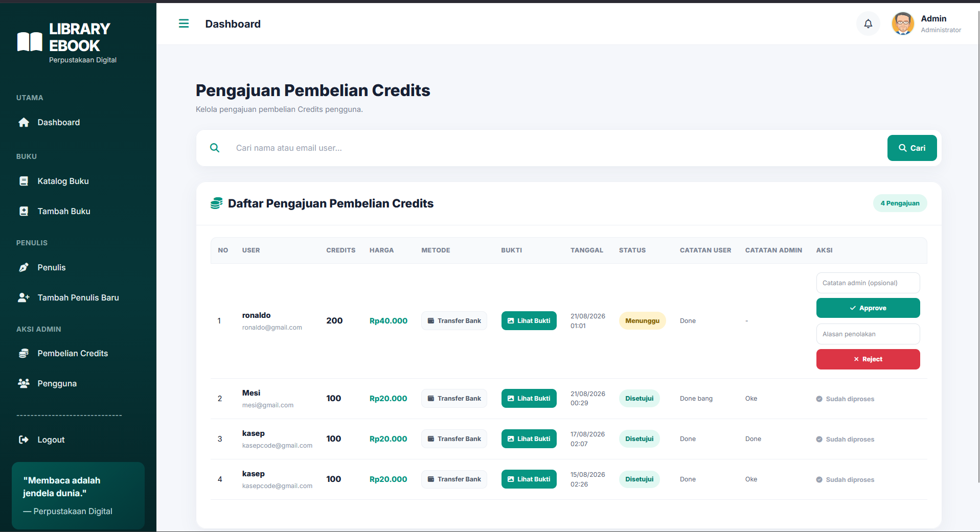Click the Admin profile avatar
This screenshot has width=980, height=532.
tap(903, 24)
